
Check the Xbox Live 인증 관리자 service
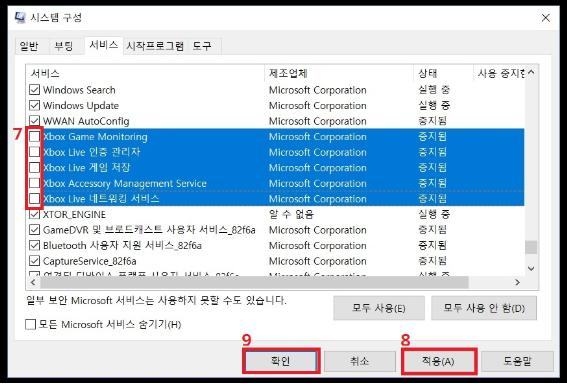point(34,152)
